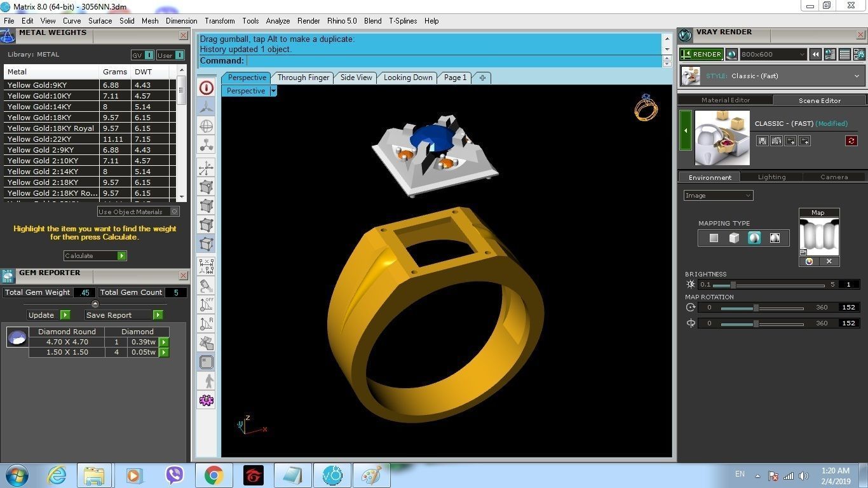Adjust the Brightness slider handle
Screen dimensions: 868x488
click(x=733, y=285)
